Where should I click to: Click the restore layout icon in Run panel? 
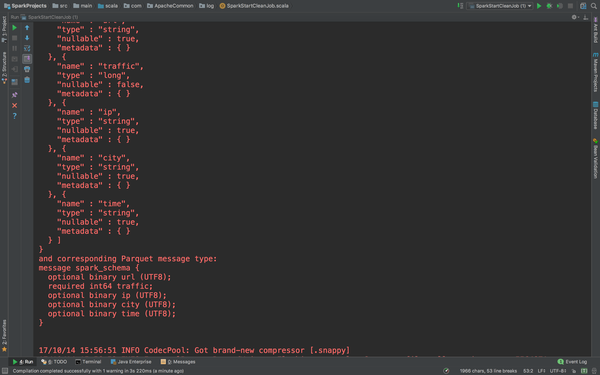pyautogui.click(x=15, y=82)
